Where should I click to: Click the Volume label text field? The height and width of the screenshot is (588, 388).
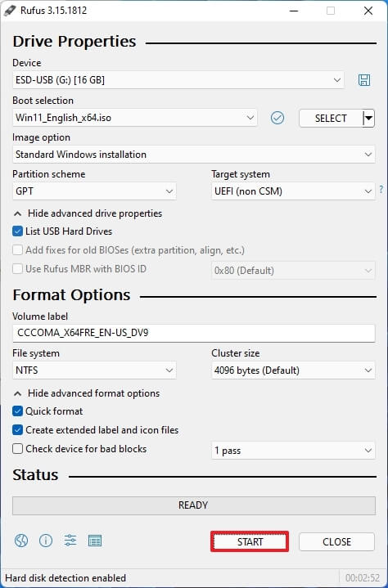pyautogui.click(x=194, y=333)
